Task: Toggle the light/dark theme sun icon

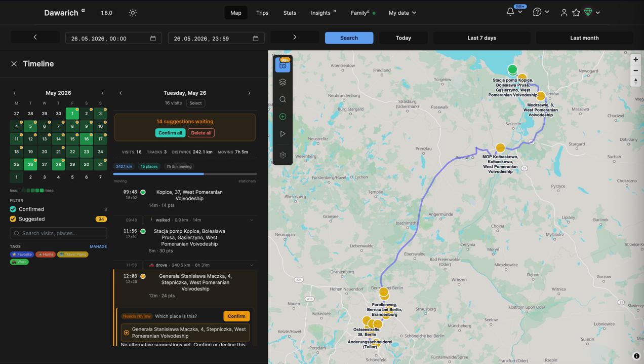Action: tap(133, 13)
